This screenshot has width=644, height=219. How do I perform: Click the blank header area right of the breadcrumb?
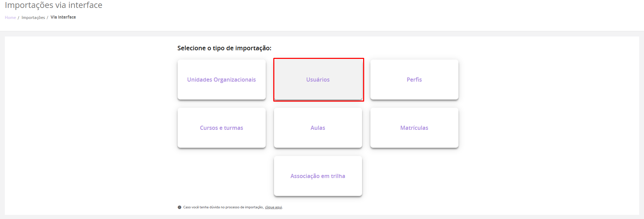[x=344, y=17]
